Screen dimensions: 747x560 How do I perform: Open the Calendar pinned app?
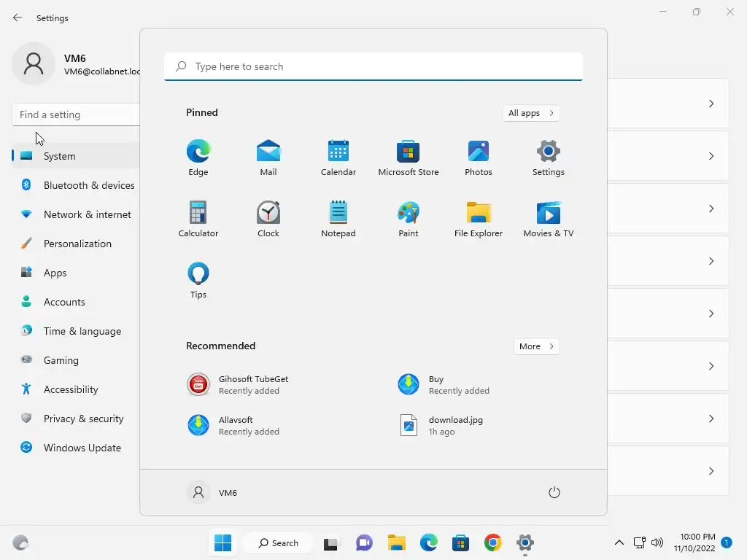338,157
